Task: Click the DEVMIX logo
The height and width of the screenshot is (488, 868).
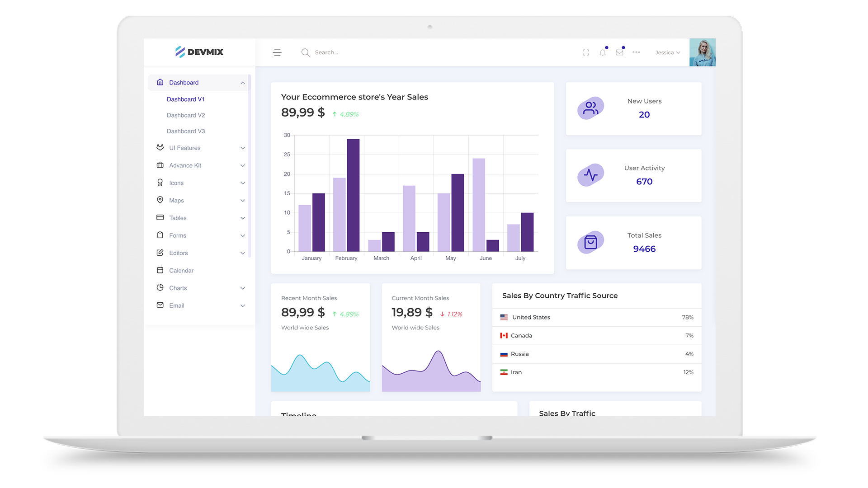Action: pyautogui.click(x=199, y=52)
